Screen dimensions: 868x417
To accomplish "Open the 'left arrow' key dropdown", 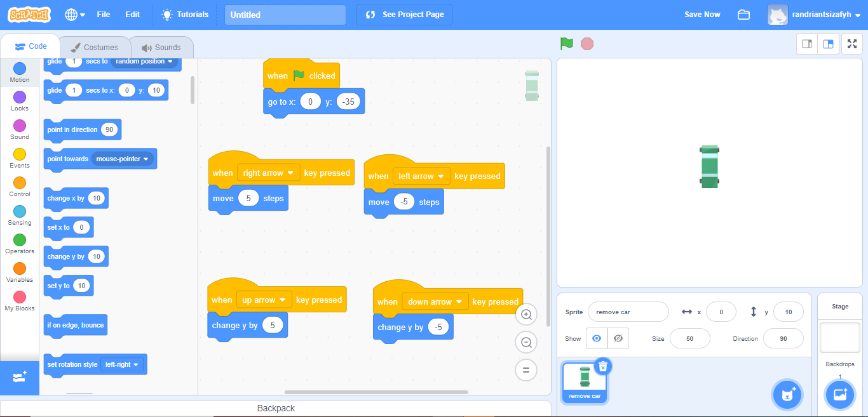I will click(x=421, y=176).
